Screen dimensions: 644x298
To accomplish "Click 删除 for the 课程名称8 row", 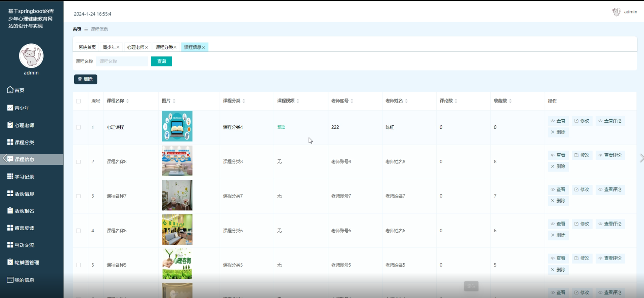I will coord(558,167).
